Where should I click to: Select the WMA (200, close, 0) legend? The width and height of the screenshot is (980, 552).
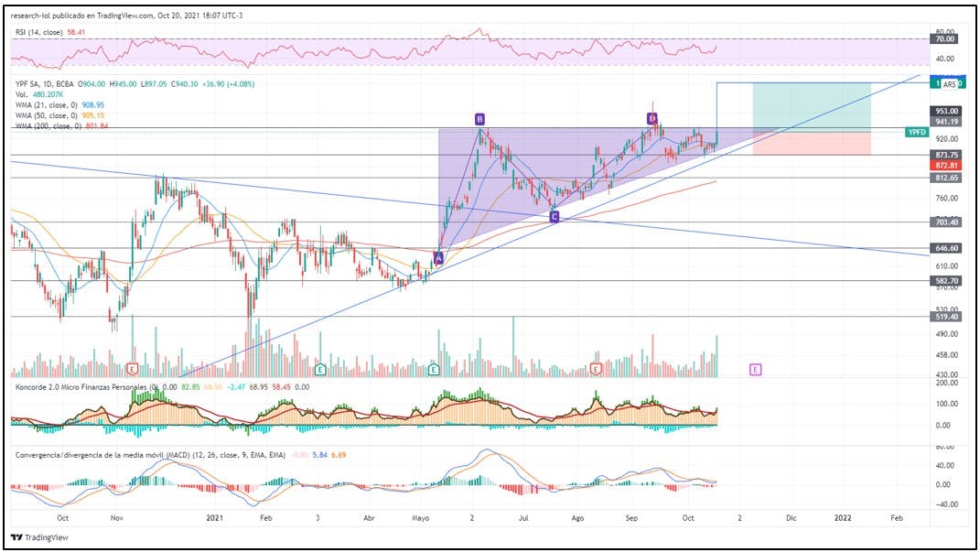tap(62, 125)
